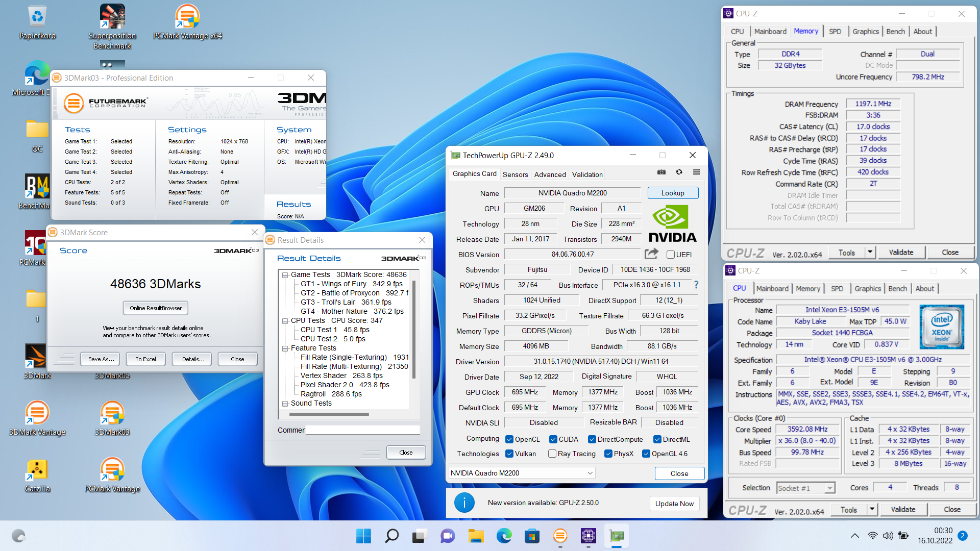
Task: Click taskbar Search magnifier icon
Action: coord(391,536)
